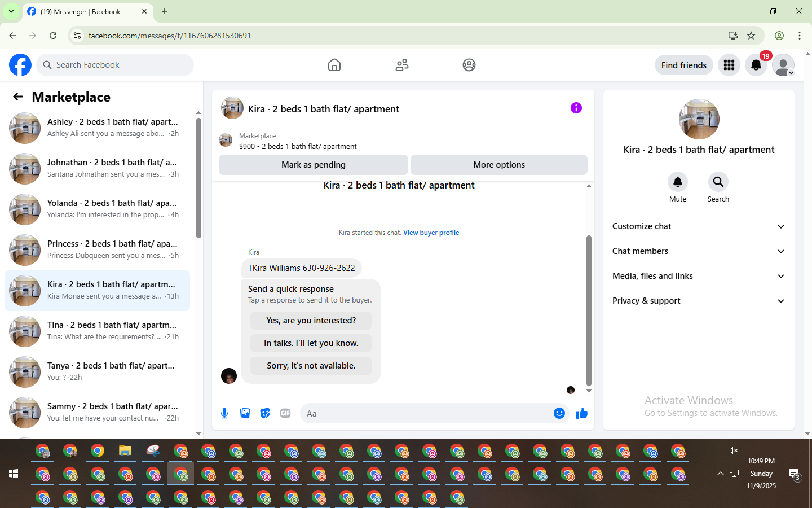
Task: Open the Windows Start menu
Action: (14, 474)
